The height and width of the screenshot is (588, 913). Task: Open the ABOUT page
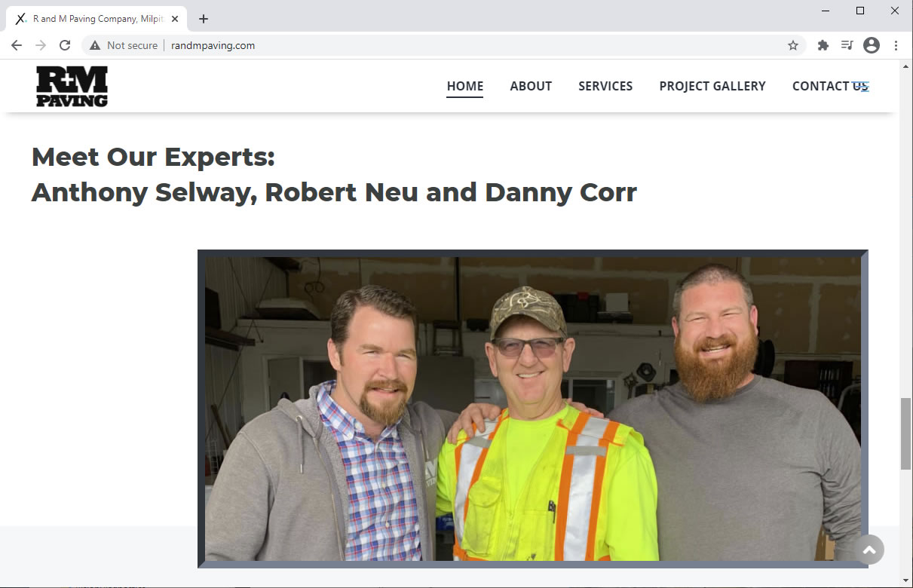[x=531, y=86]
